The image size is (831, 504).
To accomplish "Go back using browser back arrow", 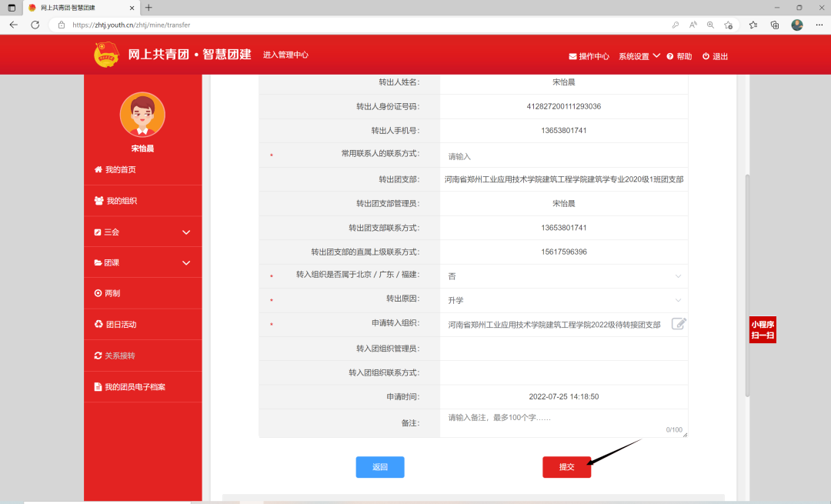I will (x=14, y=25).
